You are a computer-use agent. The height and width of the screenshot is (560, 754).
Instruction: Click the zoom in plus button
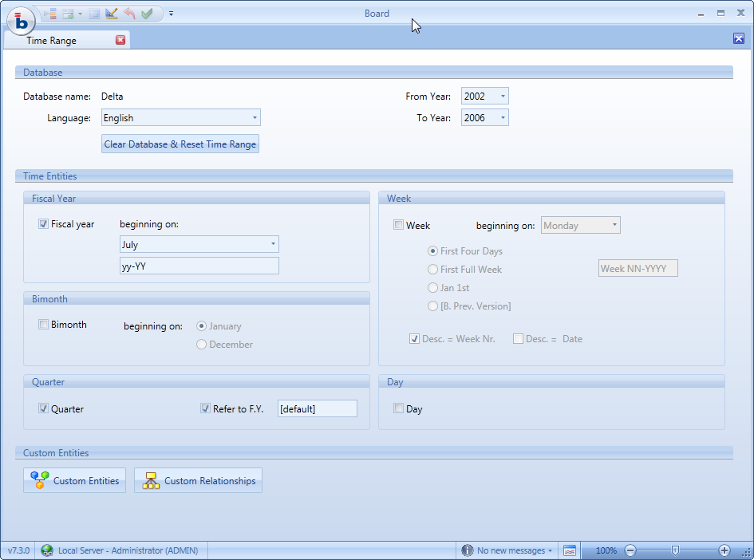[x=724, y=550]
